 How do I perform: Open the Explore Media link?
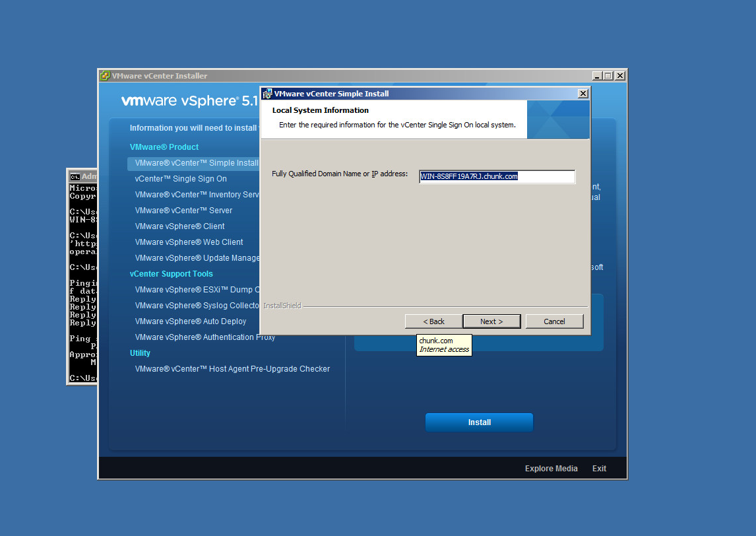pyautogui.click(x=551, y=469)
